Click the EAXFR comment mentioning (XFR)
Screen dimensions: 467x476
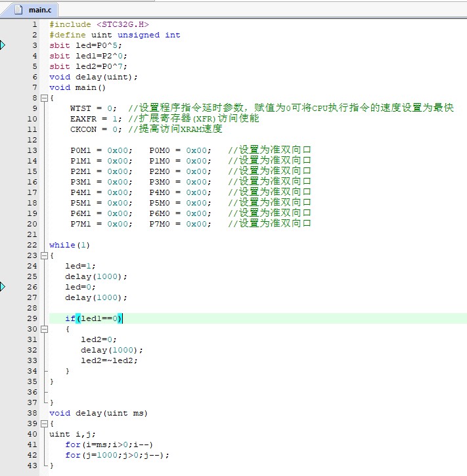tap(193, 118)
